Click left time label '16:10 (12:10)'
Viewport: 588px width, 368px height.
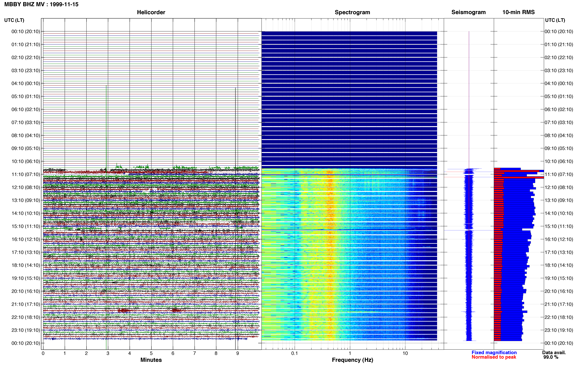click(26, 239)
